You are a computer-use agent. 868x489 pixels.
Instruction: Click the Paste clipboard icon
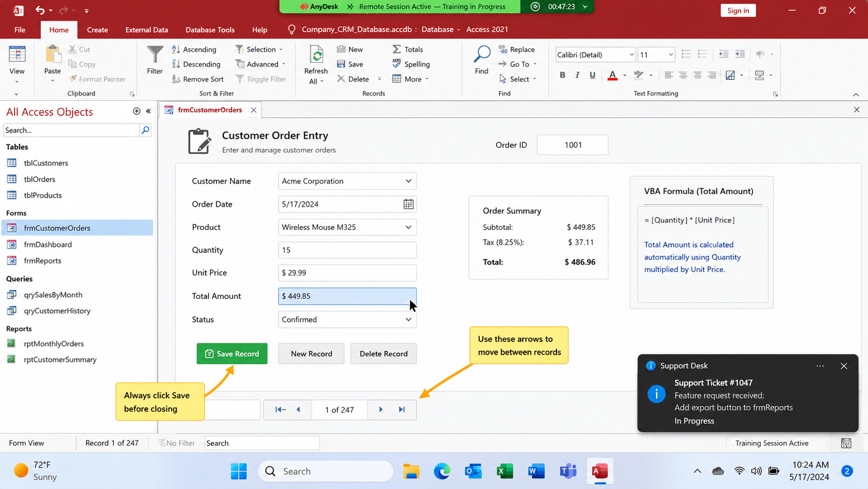pyautogui.click(x=52, y=55)
